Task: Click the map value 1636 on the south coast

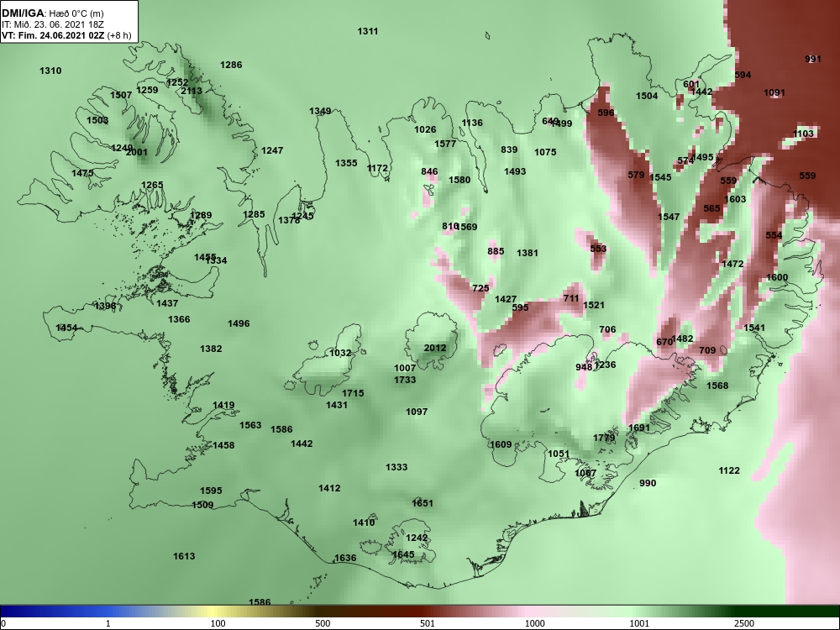Action: [345, 559]
